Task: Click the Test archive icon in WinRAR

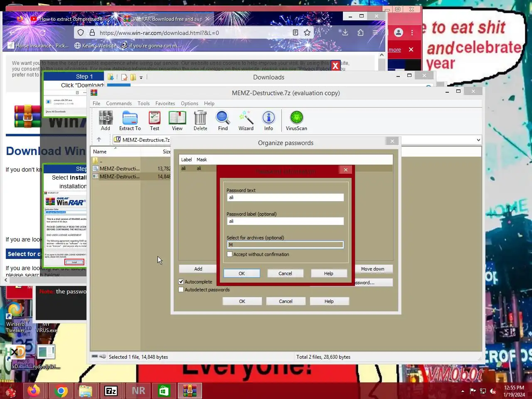Action: point(155,121)
